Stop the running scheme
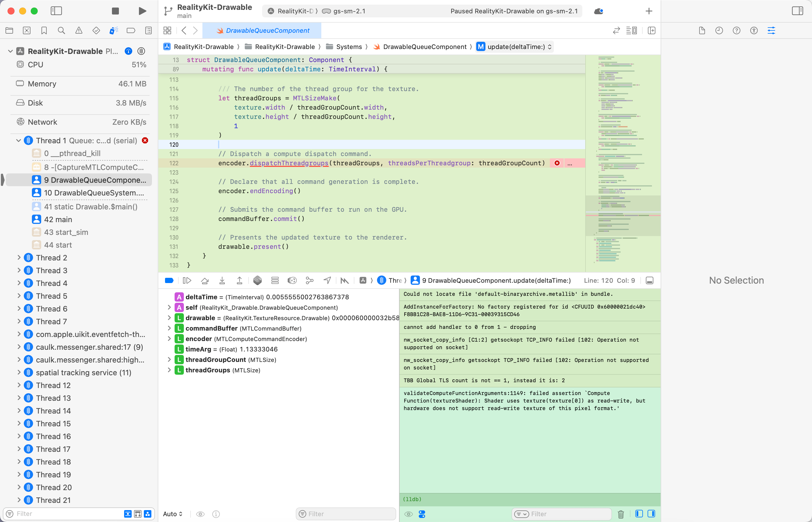Viewport: 812px width, 522px height. point(115,11)
